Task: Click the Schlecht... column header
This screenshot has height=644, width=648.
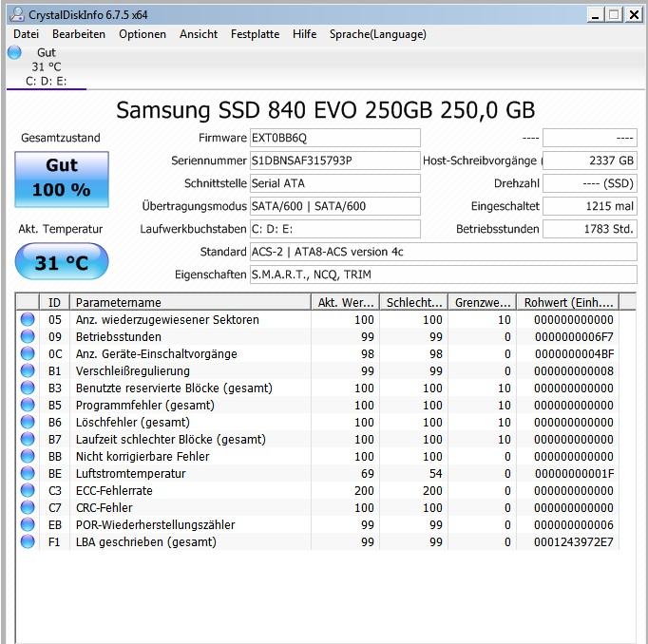Action: pyautogui.click(x=413, y=302)
